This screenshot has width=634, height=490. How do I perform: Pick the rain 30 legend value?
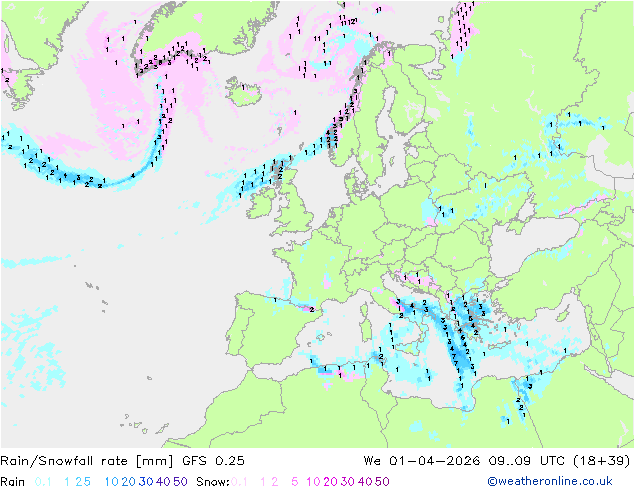coord(146,482)
